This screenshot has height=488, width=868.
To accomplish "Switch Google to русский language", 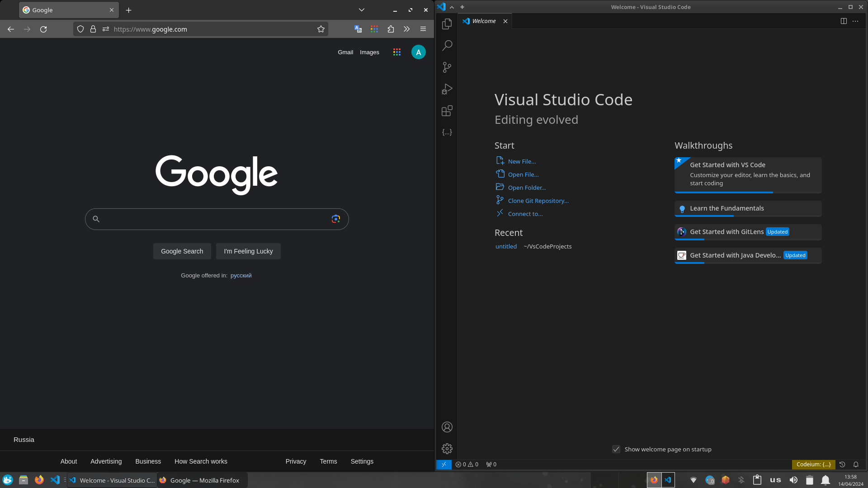I will point(241,276).
